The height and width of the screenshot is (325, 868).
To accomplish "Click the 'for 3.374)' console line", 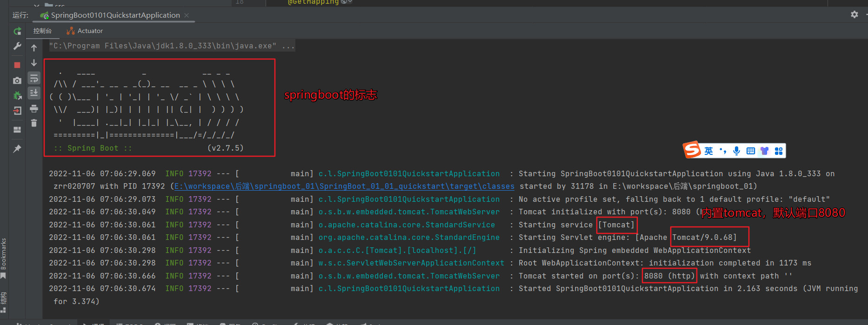I will (x=76, y=301).
